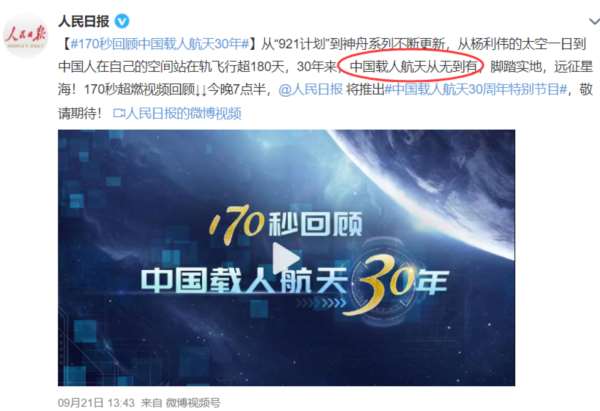Click the 中国载人航天30年 title in video
The image size is (600, 411).
coord(294,281)
